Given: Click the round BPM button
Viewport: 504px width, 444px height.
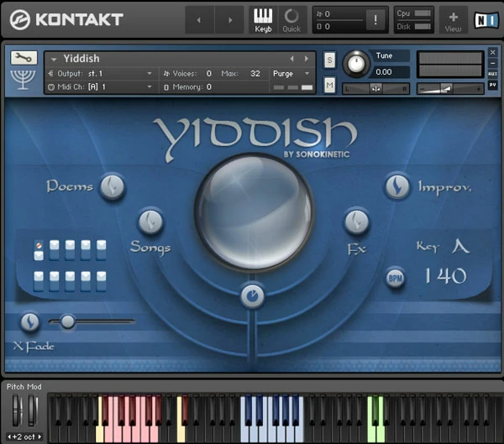Looking at the screenshot, I should pos(395,278).
